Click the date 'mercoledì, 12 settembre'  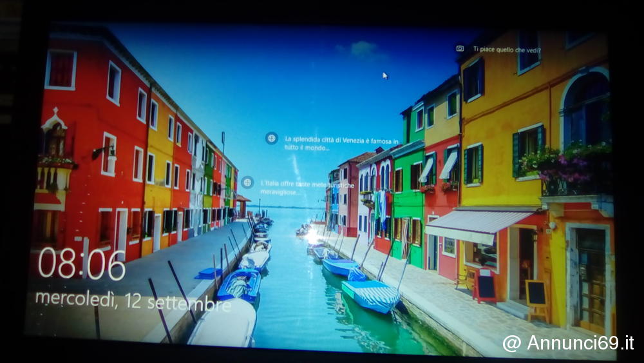133,301
